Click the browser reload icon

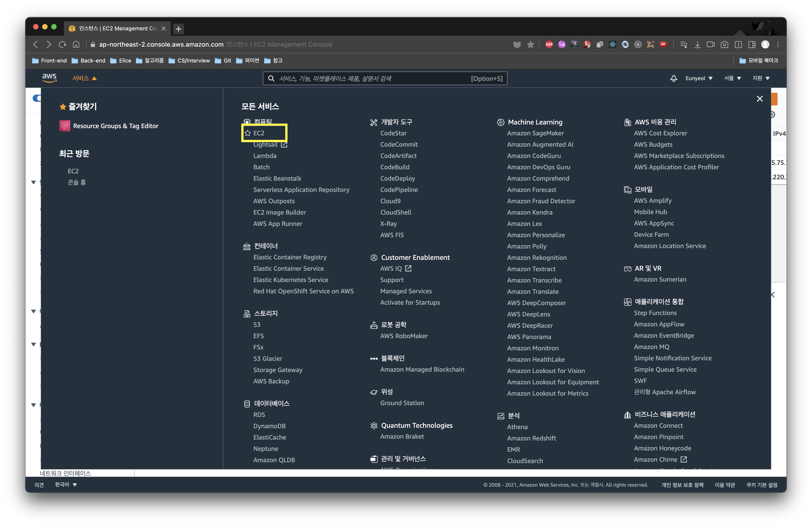63,44
